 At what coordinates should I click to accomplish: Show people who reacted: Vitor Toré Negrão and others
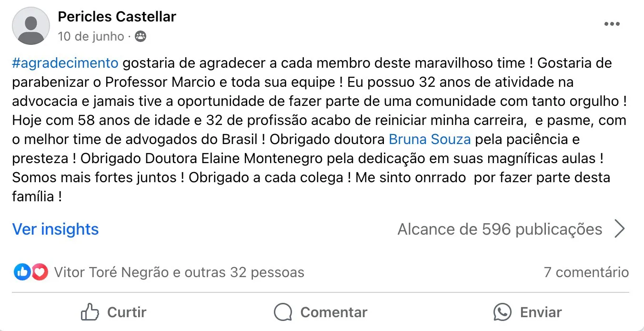point(179,272)
